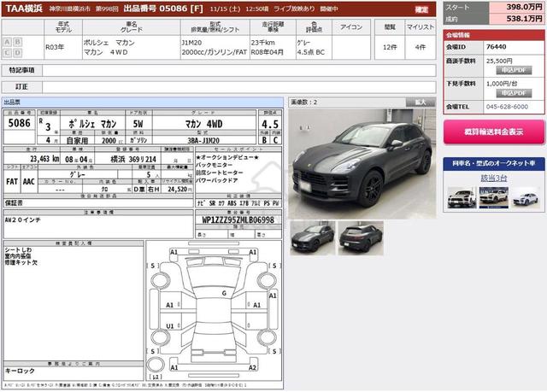Image resolution: width=547 pixels, height=392 pixels.
Task: Click the マイリスト count 4件
Action: pyautogui.click(x=421, y=47)
